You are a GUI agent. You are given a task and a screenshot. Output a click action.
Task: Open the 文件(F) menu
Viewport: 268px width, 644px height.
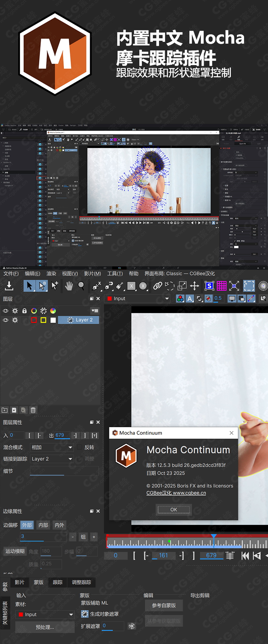[11, 273]
